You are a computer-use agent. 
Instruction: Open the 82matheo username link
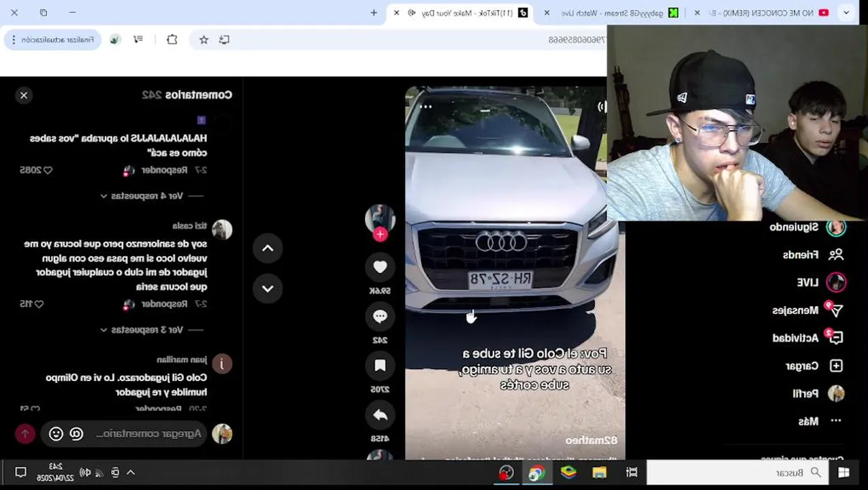[591, 440]
